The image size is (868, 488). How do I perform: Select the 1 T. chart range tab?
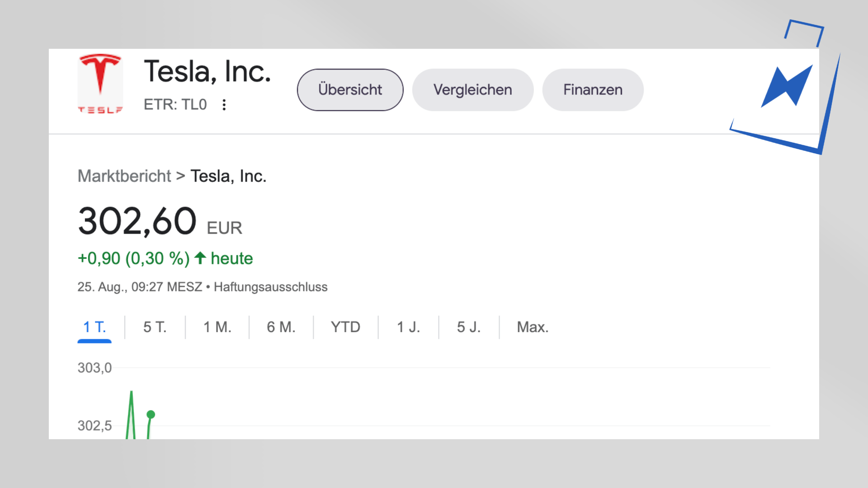[94, 327]
